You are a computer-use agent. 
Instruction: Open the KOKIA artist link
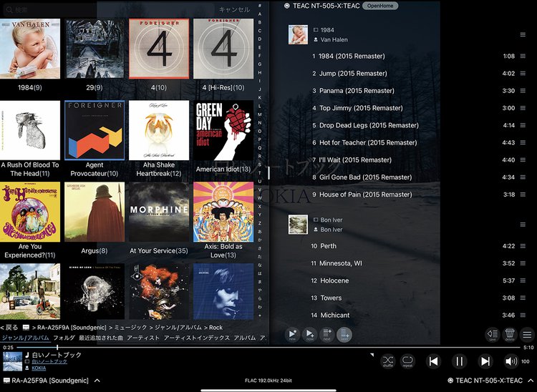[39, 368]
